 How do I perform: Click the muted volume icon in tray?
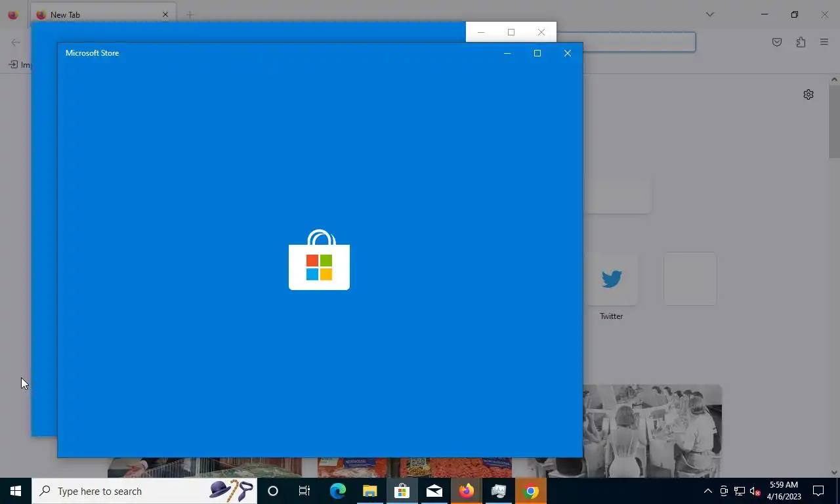pos(755,491)
